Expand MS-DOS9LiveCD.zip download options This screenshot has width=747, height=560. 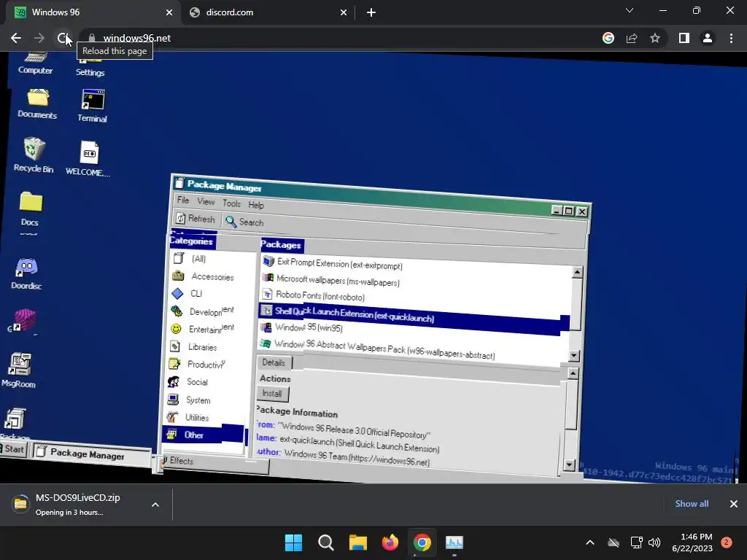155,505
